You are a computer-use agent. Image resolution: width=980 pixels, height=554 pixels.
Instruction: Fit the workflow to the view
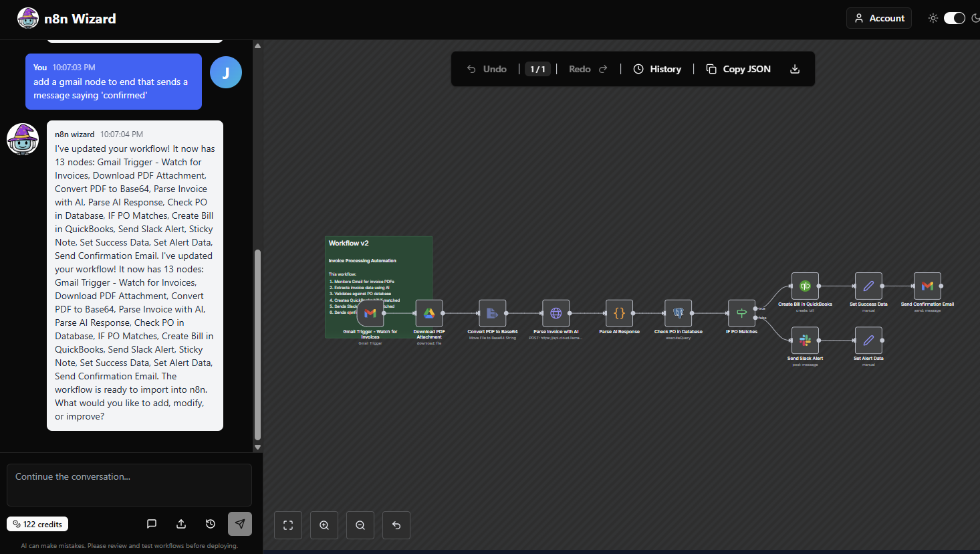[x=287, y=525]
